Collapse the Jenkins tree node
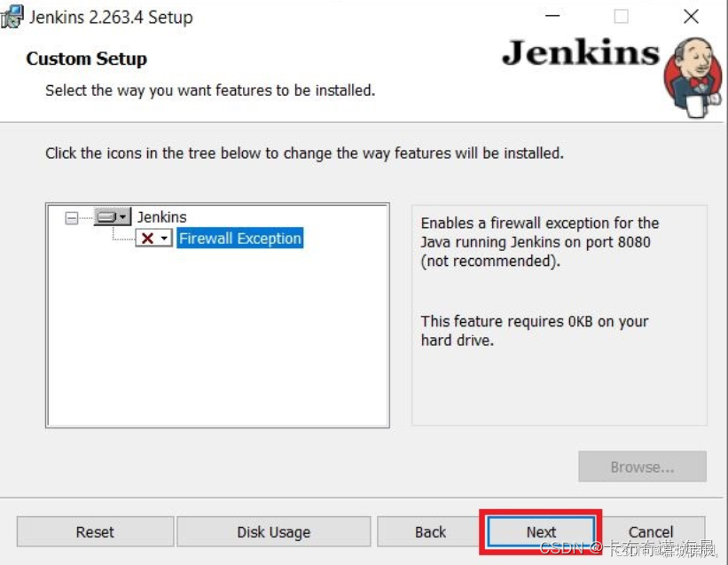 pos(72,217)
